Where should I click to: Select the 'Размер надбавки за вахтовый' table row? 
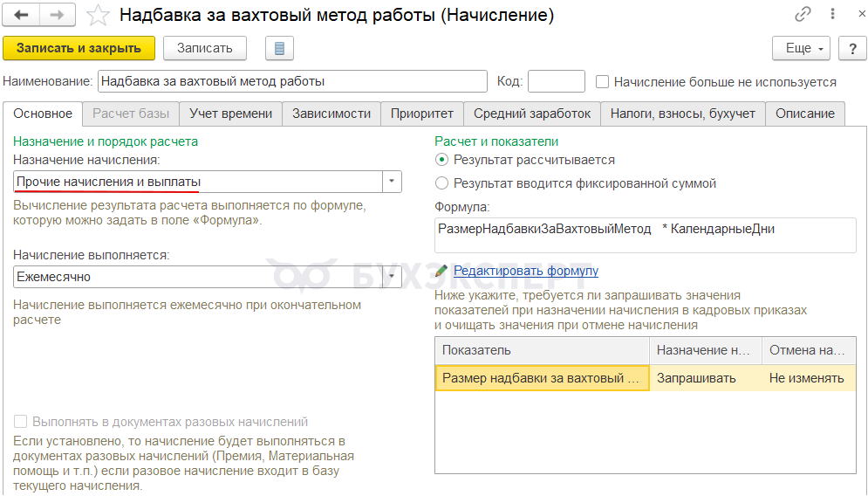click(542, 378)
